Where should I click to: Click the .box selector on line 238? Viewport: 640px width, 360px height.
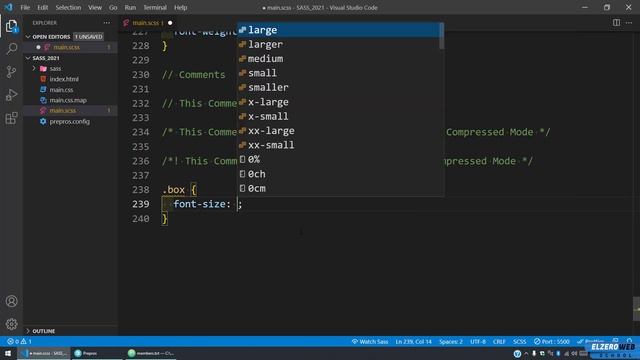(173, 190)
